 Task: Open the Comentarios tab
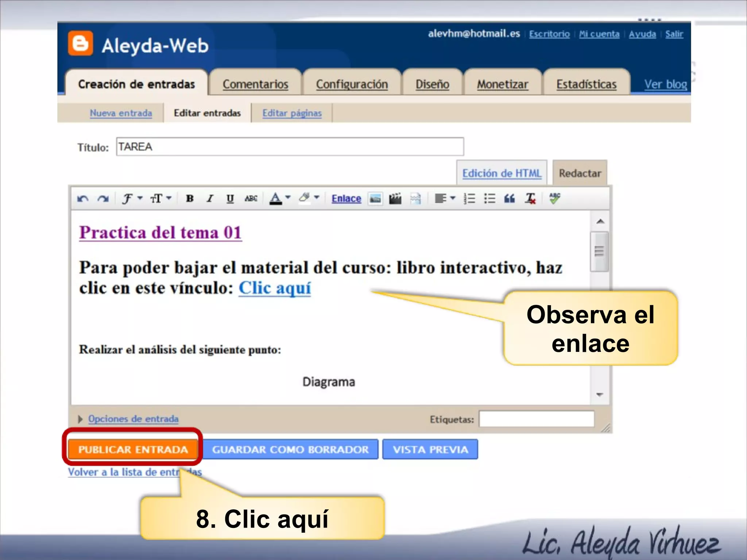point(255,84)
